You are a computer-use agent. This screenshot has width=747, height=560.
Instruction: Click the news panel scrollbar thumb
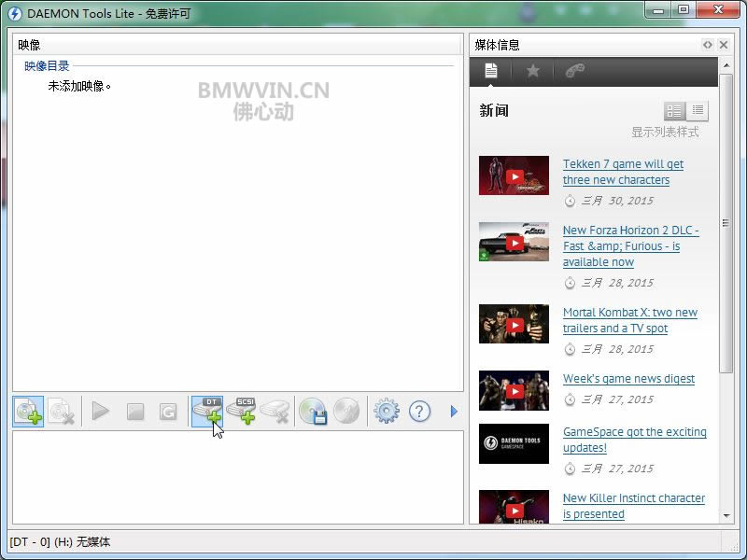coord(726,223)
